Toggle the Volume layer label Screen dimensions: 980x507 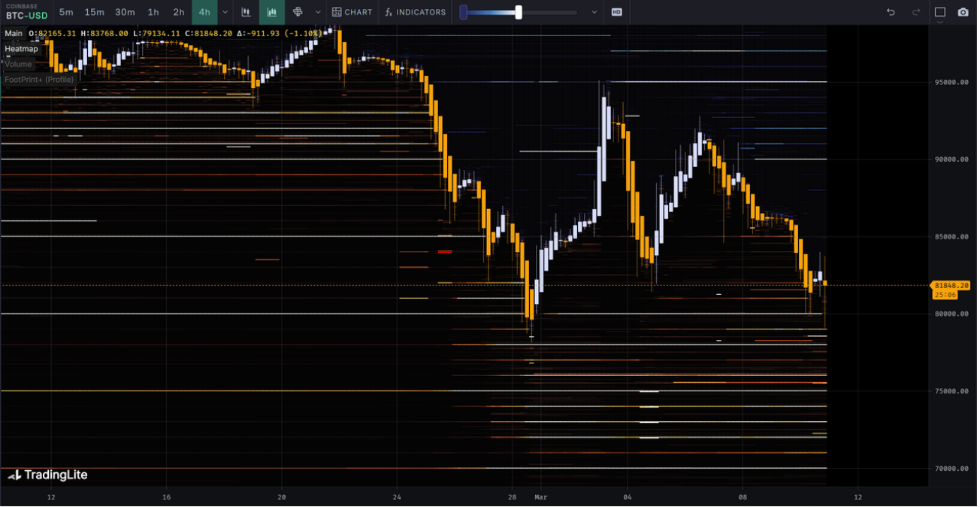(19, 64)
